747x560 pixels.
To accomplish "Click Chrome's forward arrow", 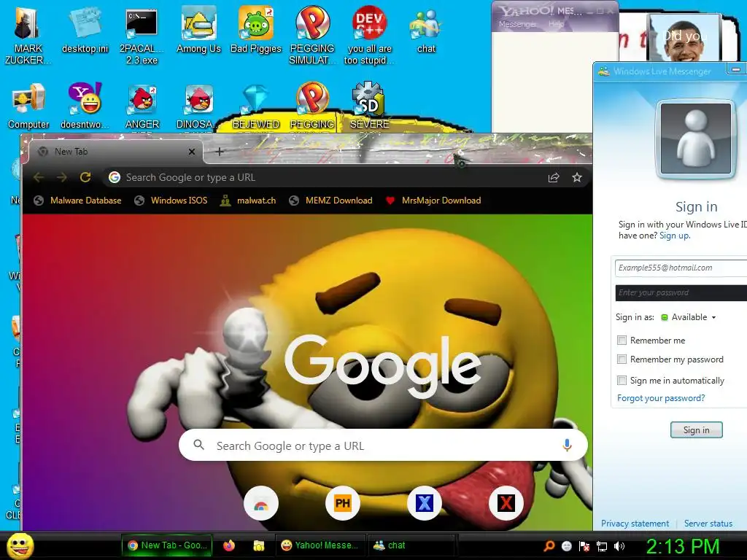I will [x=62, y=178].
